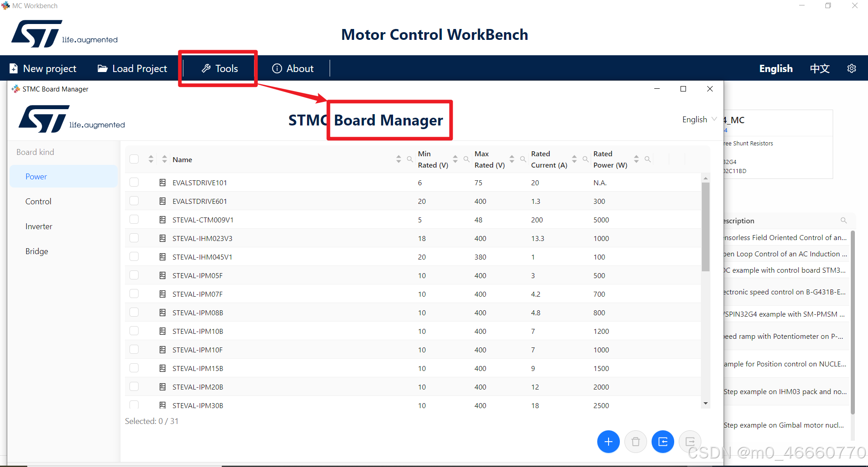The image size is (868, 467).
Task: Sort by Min Rated (V) column arrows
Action: [x=455, y=159]
